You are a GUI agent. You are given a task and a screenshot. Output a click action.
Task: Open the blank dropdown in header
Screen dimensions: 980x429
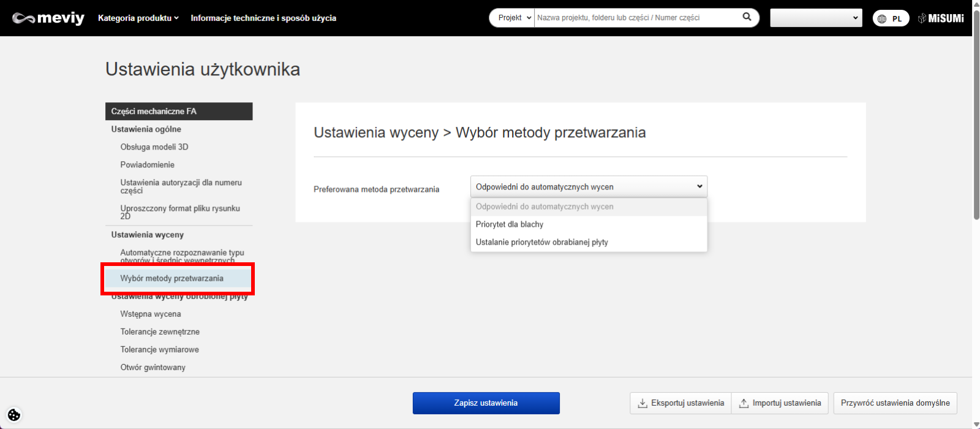click(815, 18)
